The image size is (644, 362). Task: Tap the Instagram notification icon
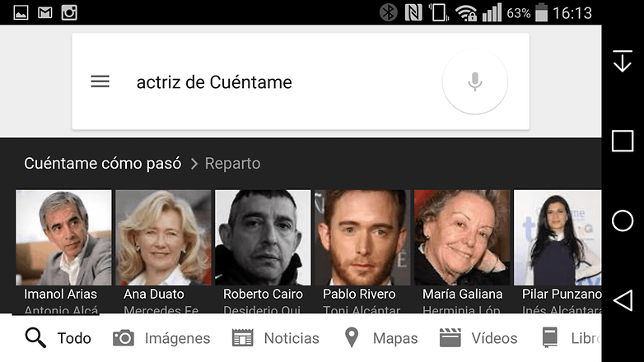click(69, 12)
